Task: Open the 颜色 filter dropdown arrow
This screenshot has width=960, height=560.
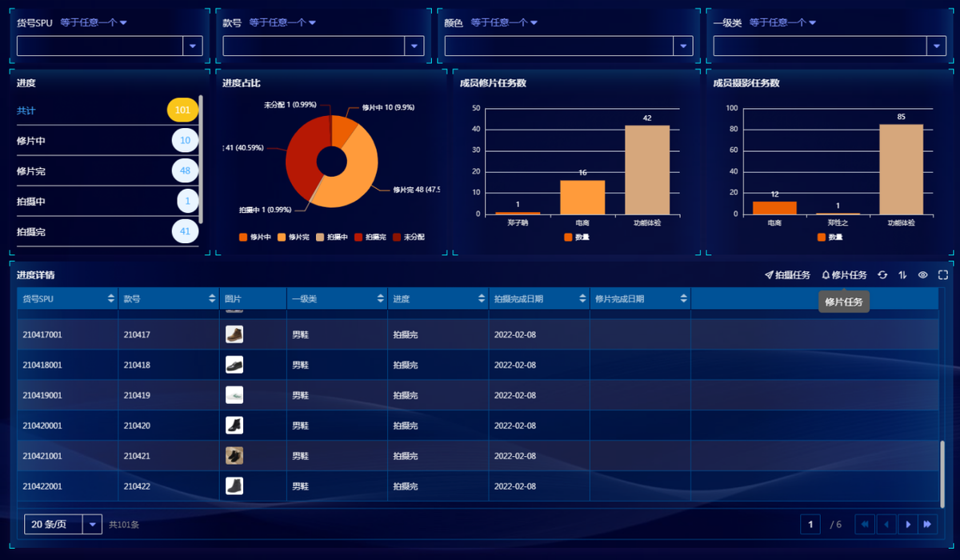Action: tap(684, 46)
